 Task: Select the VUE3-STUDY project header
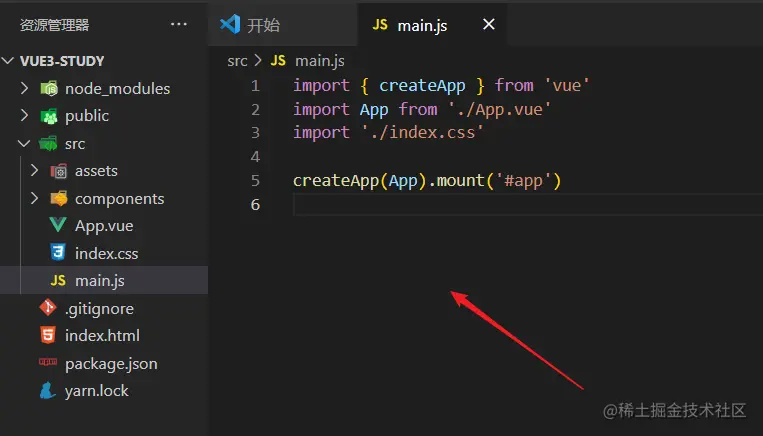62,61
